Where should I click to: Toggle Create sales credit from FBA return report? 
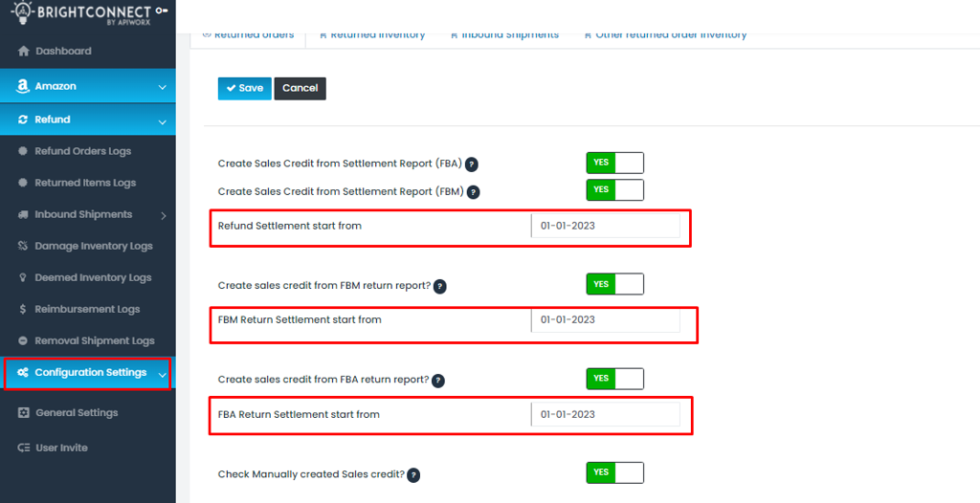615,379
